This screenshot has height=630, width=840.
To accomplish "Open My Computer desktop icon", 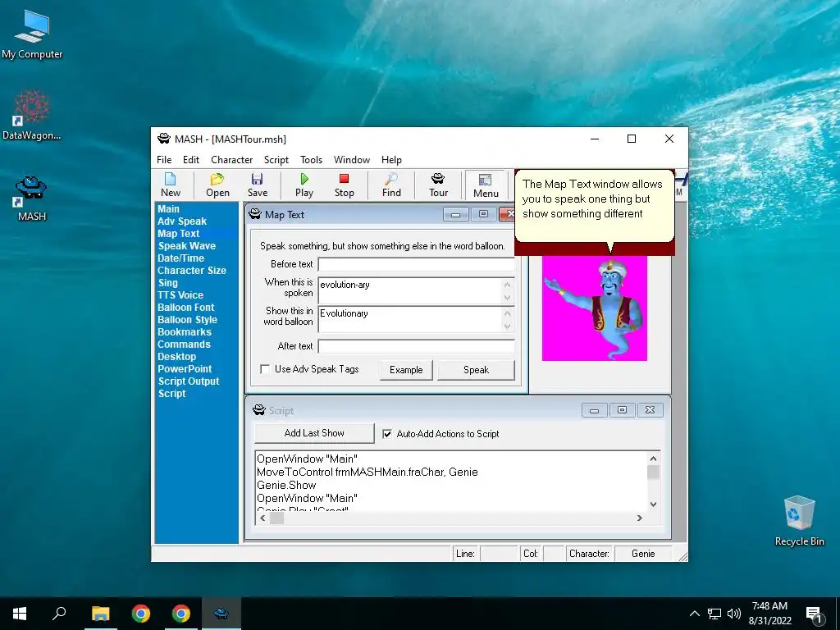I will pyautogui.click(x=32, y=34).
